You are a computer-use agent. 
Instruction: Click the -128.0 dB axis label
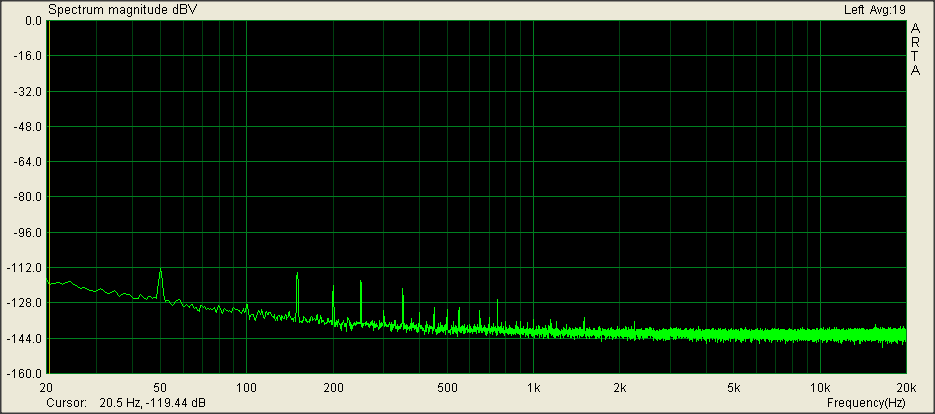(24, 303)
